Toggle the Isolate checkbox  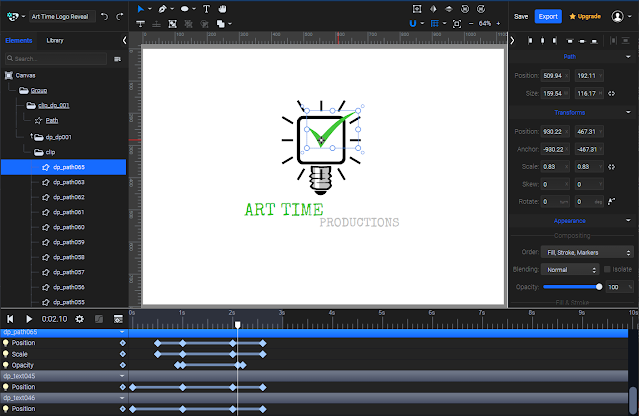(607, 269)
